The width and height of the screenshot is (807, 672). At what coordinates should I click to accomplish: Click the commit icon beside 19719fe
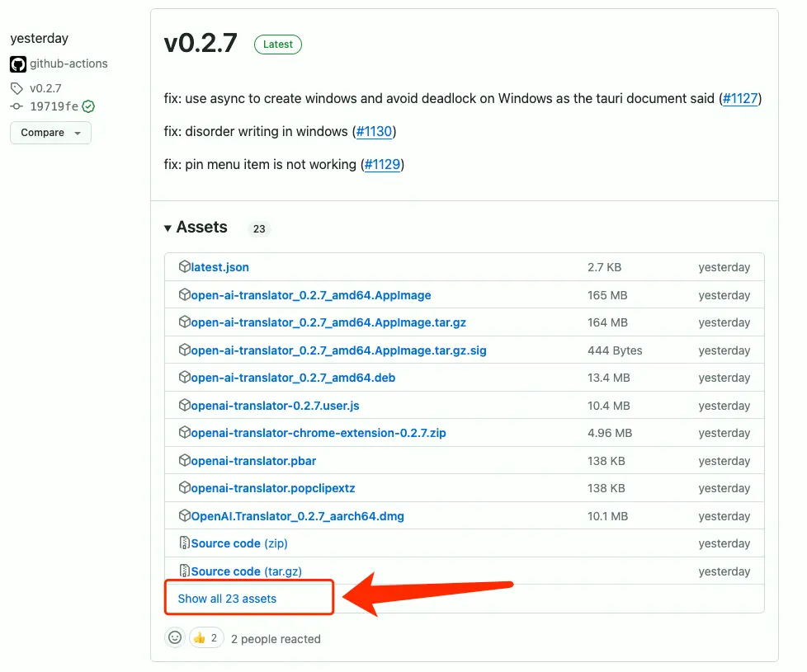tap(17, 106)
